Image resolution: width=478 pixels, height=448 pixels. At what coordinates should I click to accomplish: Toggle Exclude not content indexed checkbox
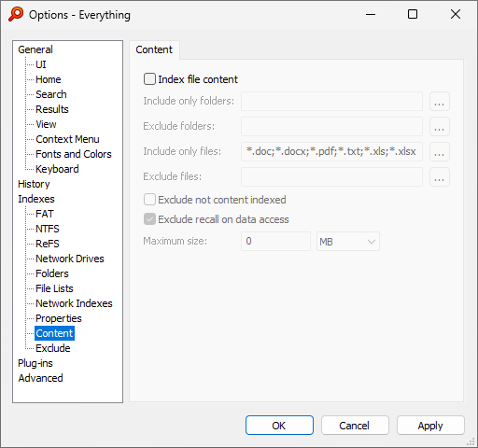[x=149, y=200]
